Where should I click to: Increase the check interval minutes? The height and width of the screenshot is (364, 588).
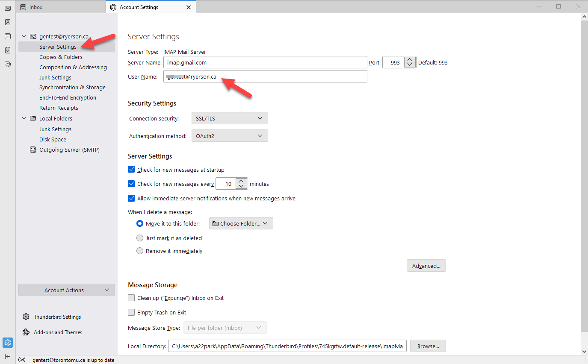click(x=242, y=181)
